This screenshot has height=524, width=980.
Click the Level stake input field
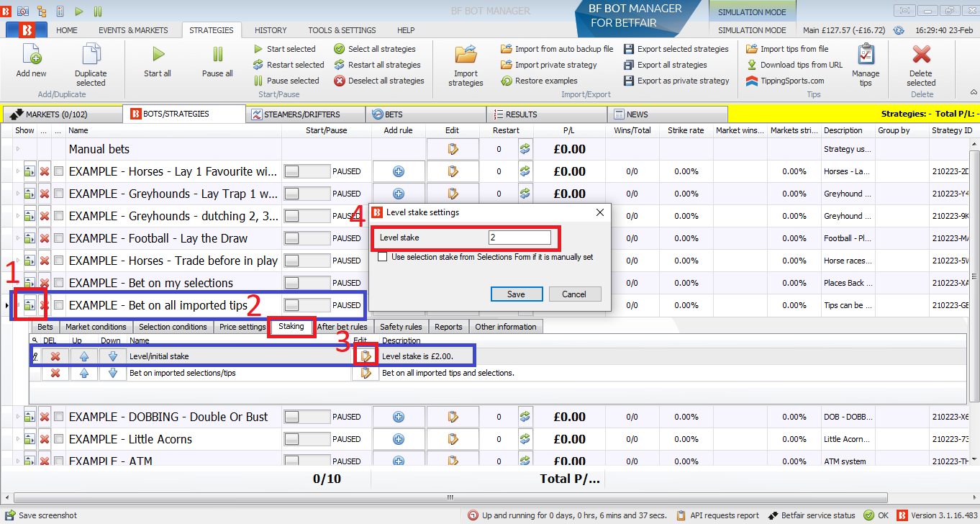[x=520, y=238]
